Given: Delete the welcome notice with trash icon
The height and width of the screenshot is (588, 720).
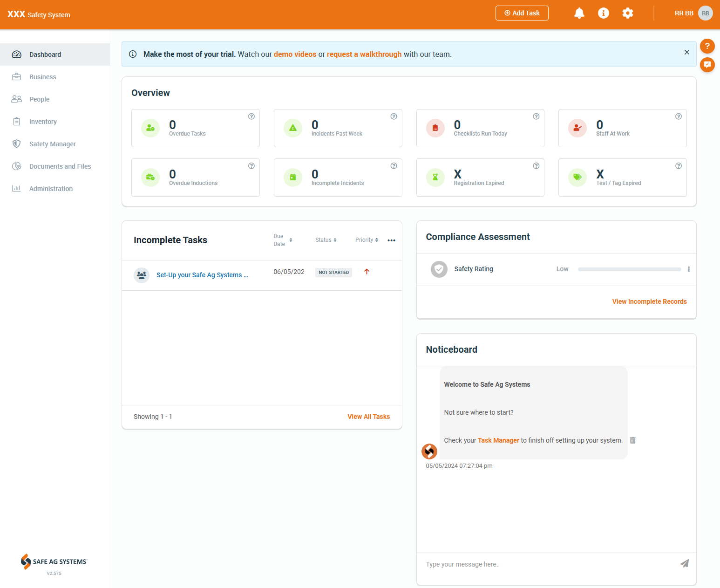Looking at the screenshot, I should tap(632, 440).
